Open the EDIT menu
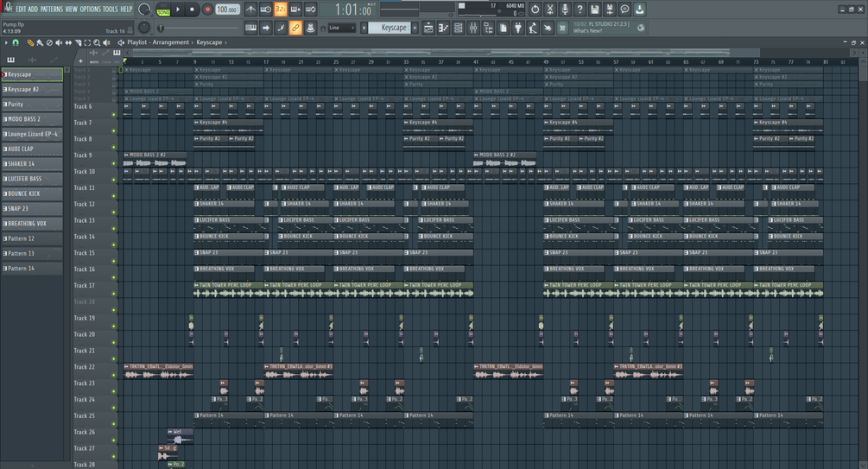 (21, 9)
